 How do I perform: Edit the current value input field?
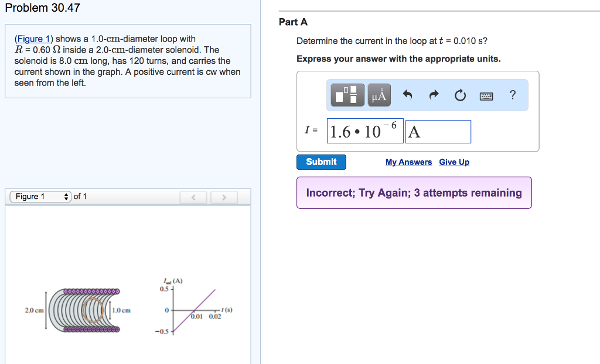click(365, 131)
